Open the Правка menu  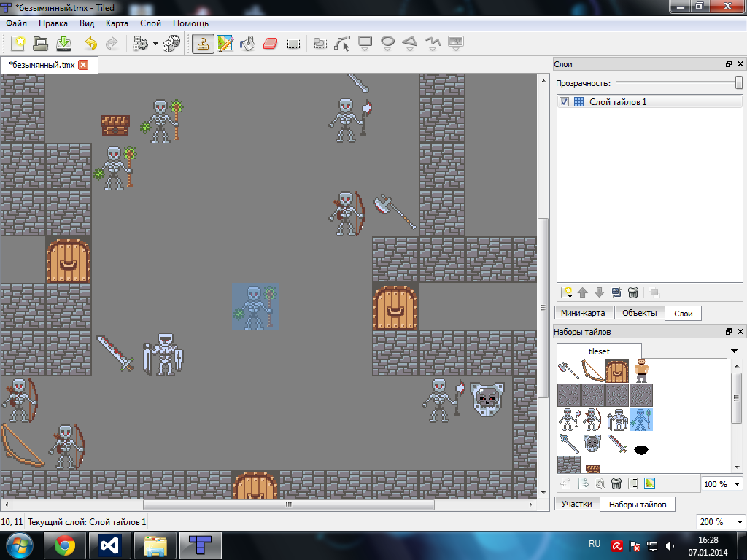(53, 23)
